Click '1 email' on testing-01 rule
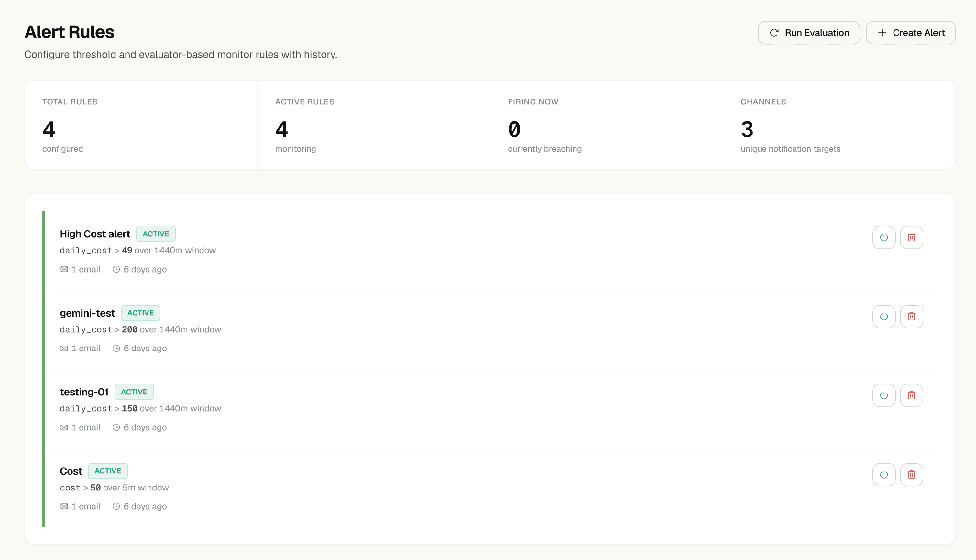 point(86,427)
